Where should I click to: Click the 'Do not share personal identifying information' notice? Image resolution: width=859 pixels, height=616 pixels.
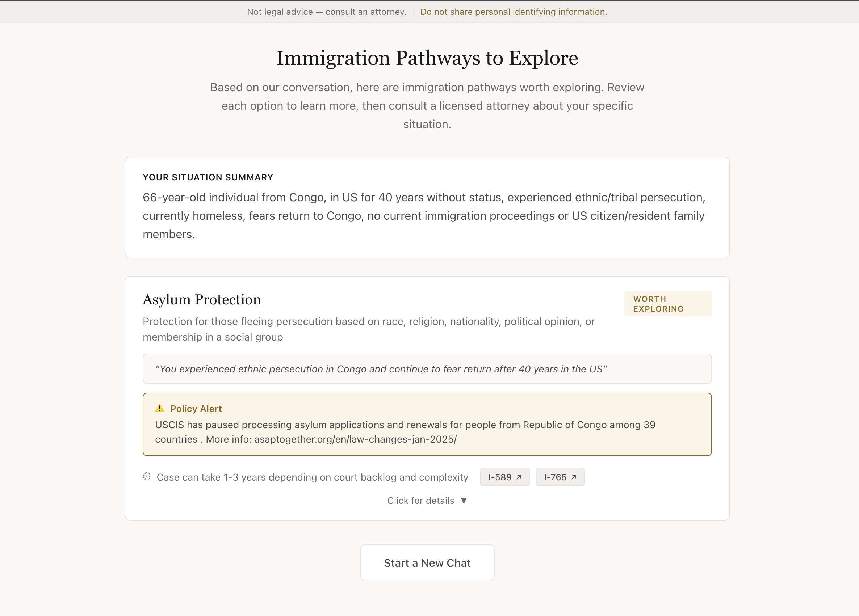tap(513, 12)
